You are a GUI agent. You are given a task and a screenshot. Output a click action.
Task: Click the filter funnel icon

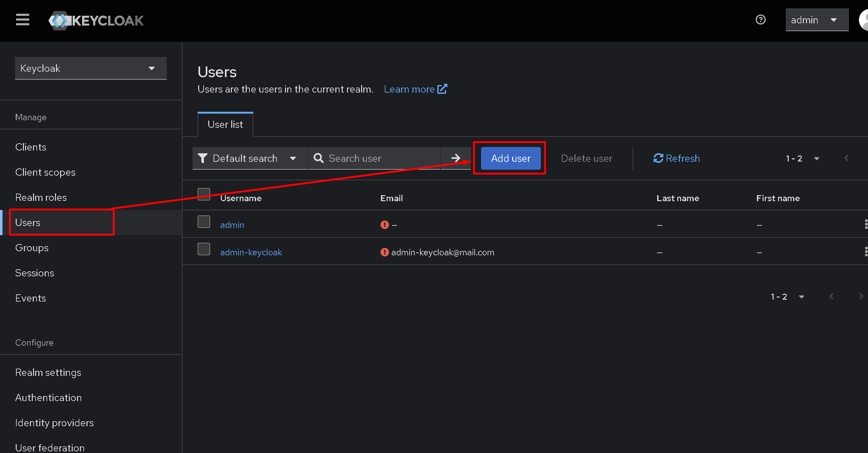click(203, 158)
